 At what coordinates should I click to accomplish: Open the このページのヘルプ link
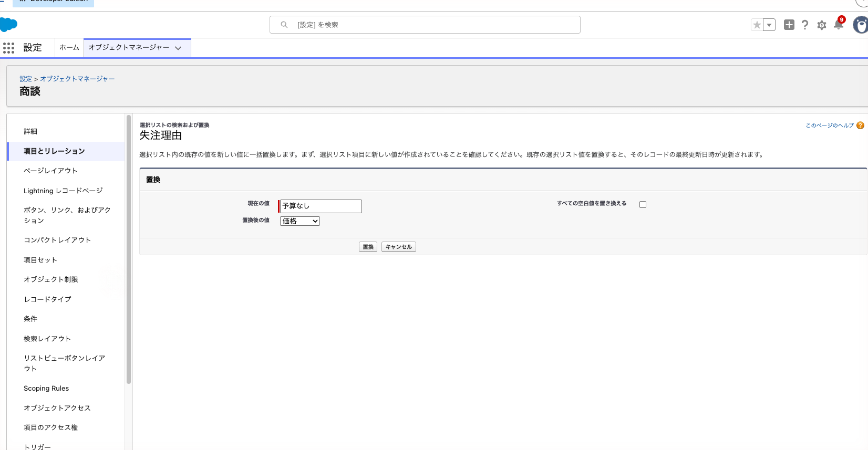point(830,125)
